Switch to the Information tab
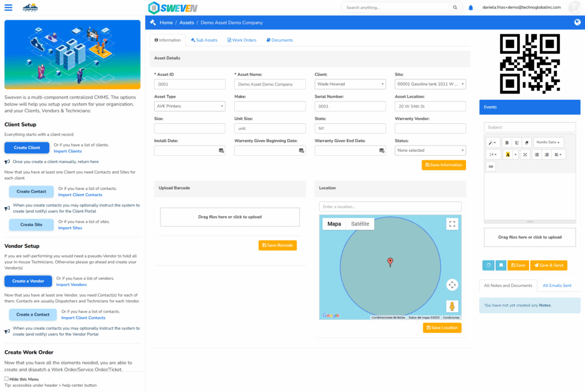This screenshot has height=392, width=585. coord(167,41)
